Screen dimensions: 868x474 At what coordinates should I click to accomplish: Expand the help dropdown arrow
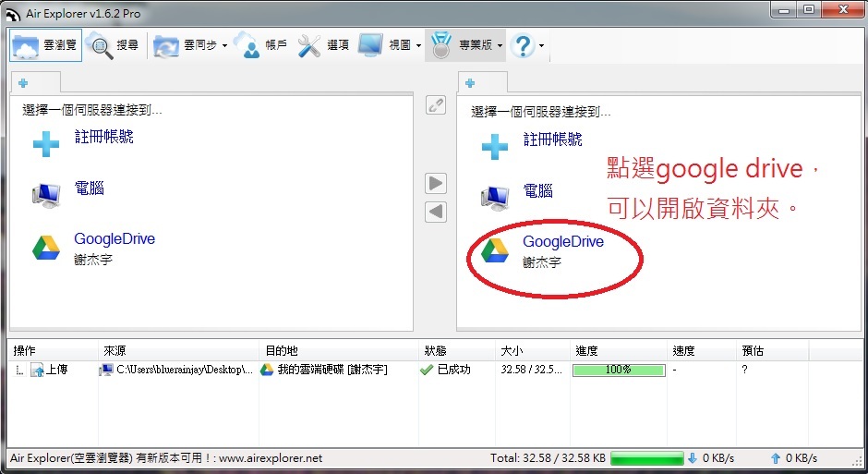(541, 45)
